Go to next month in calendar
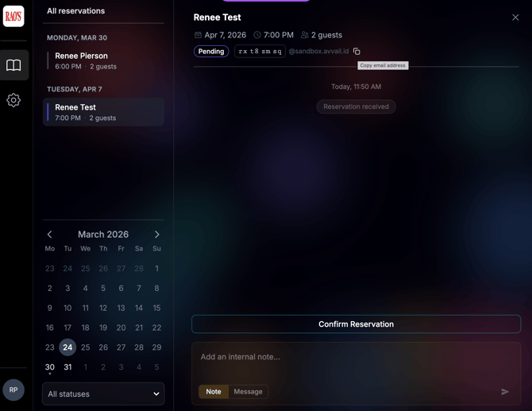 pyautogui.click(x=156, y=235)
